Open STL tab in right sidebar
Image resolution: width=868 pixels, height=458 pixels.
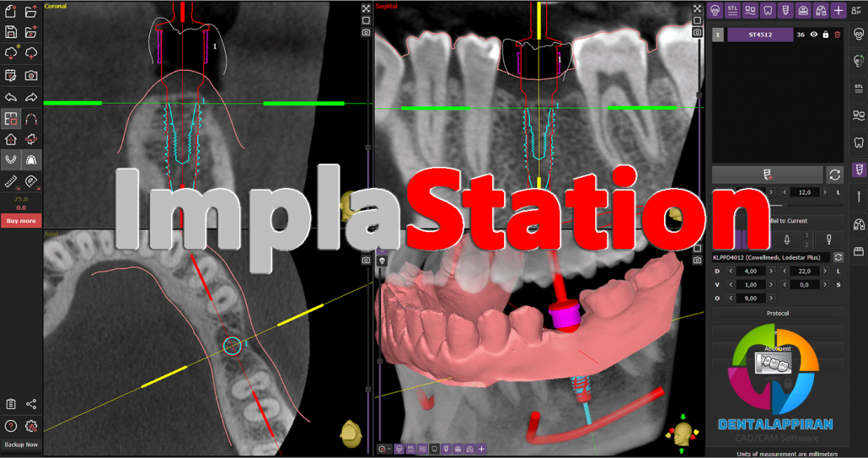coord(859,88)
